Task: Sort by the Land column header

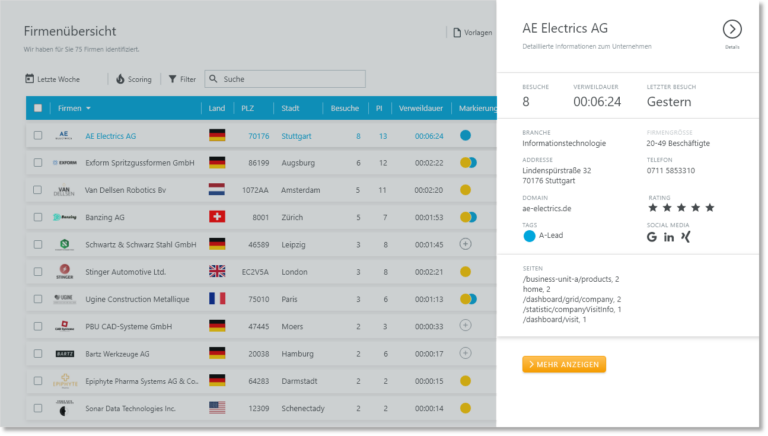Action: pyautogui.click(x=216, y=108)
